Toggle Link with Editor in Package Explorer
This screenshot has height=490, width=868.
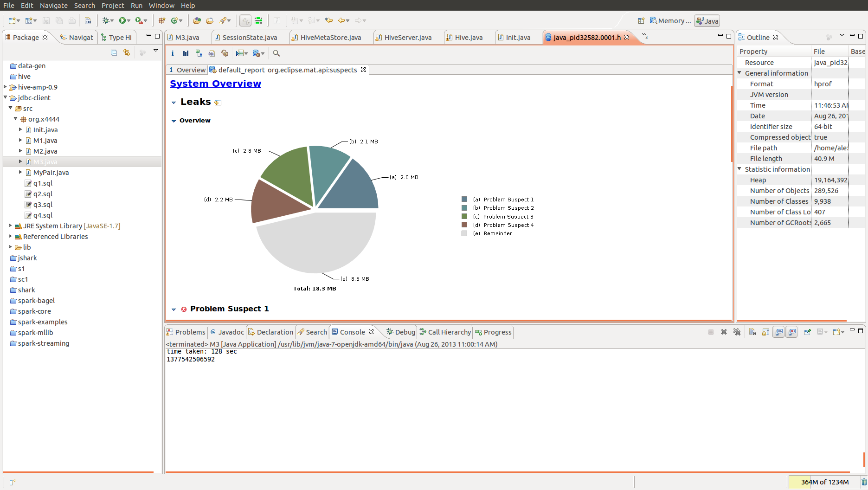click(x=127, y=53)
